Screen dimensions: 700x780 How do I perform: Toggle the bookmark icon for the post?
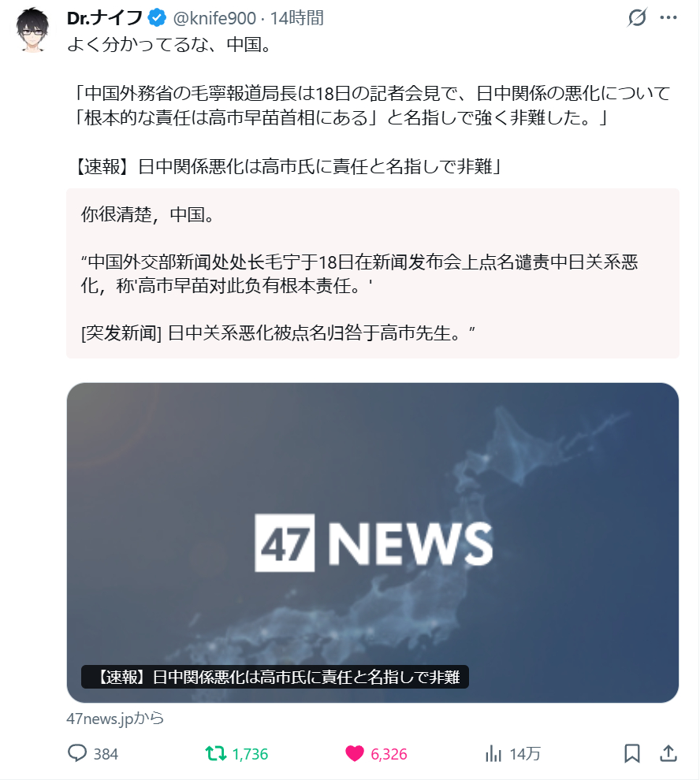click(631, 753)
